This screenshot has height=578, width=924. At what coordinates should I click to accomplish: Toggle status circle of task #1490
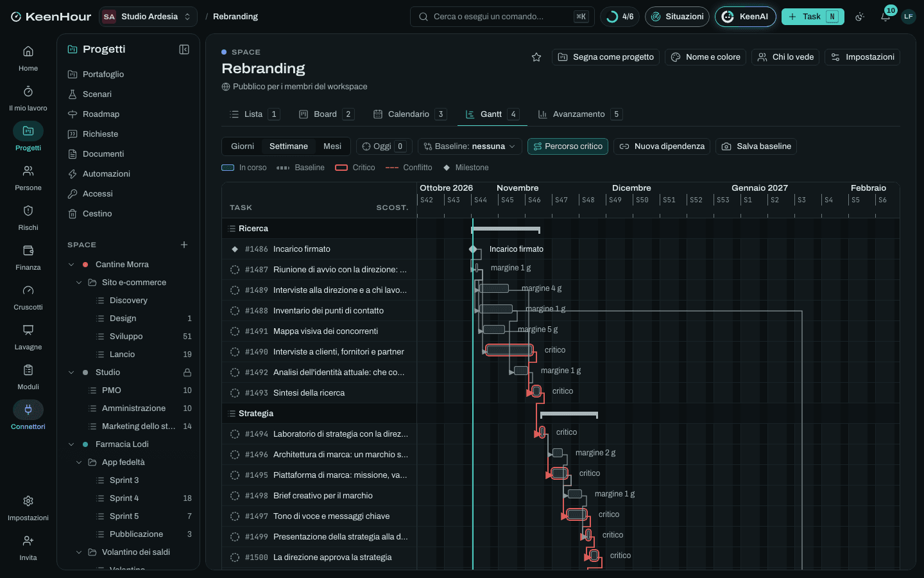point(235,352)
